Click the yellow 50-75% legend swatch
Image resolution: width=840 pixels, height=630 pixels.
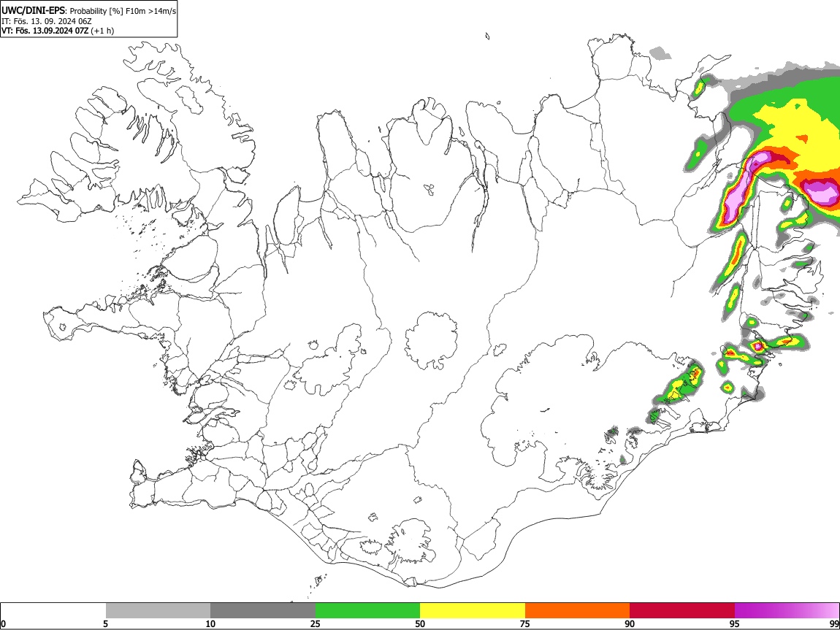click(x=473, y=611)
